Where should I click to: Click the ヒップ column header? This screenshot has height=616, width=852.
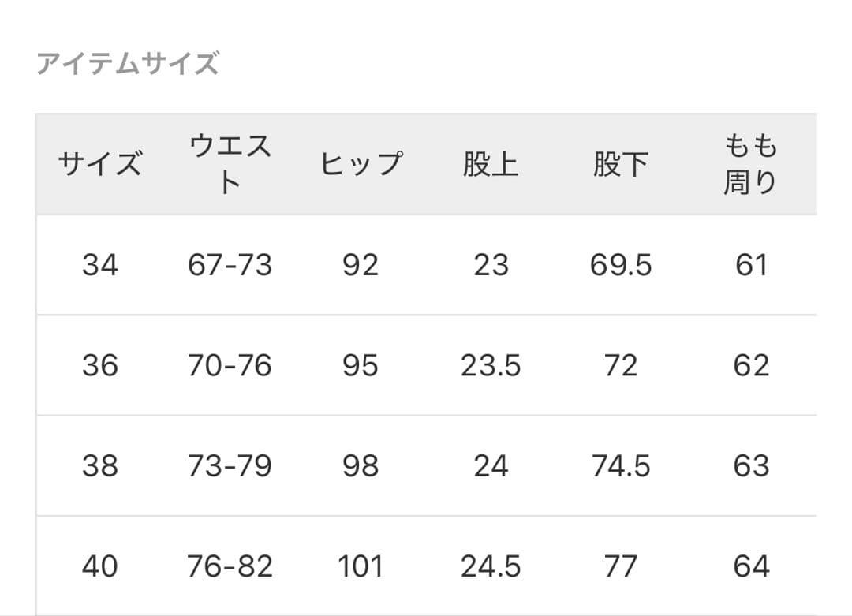click(x=361, y=165)
